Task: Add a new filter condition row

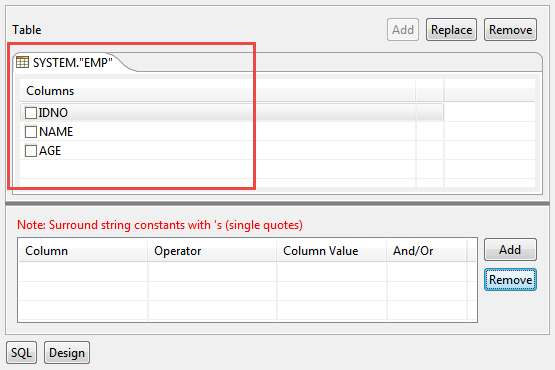Action: tap(510, 250)
